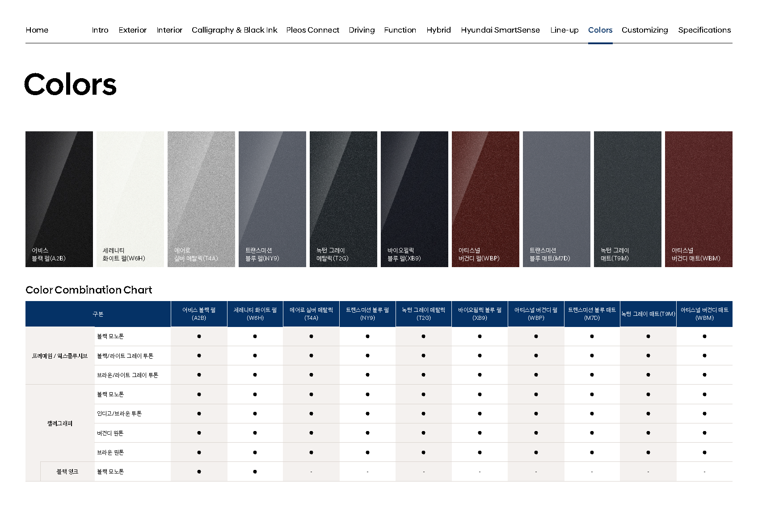Viewport: 758px width, 532px height.
Task: Navigate to the Hybrid section
Action: 438,30
